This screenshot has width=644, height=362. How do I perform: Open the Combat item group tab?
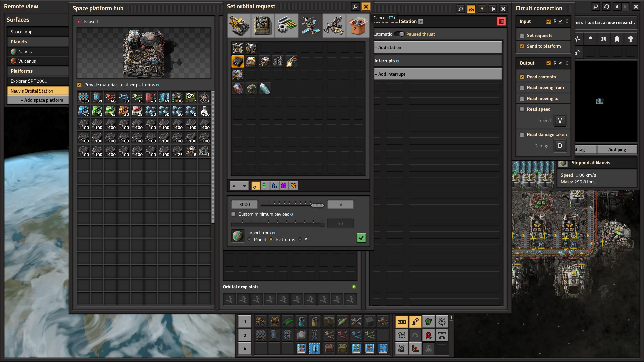pyautogui.click(x=334, y=25)
